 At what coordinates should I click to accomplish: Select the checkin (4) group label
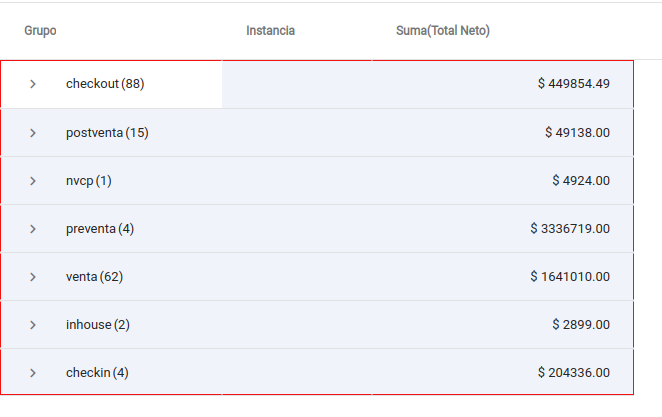click(97, 372)
